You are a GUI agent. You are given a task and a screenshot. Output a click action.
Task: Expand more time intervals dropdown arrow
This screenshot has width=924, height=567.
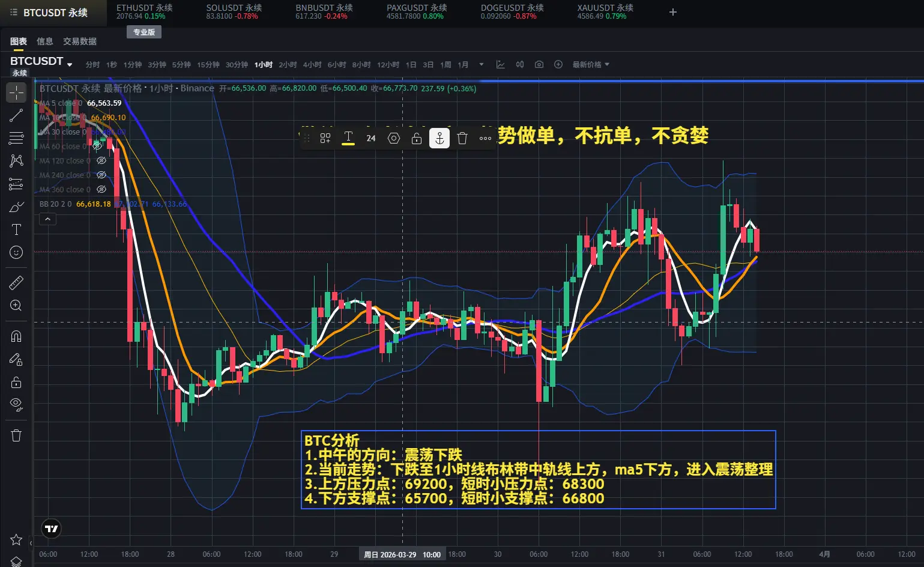(481, 64)
